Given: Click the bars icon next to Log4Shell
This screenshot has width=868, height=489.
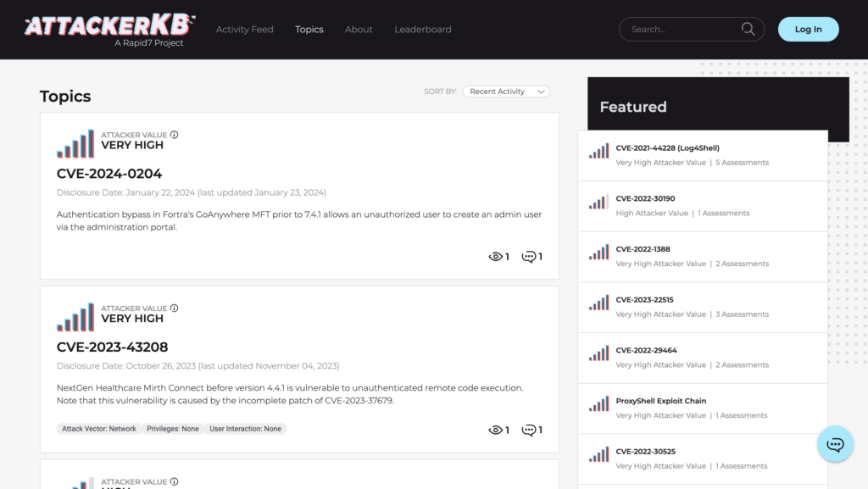Looking at the screenshot, I should (599, 151).
